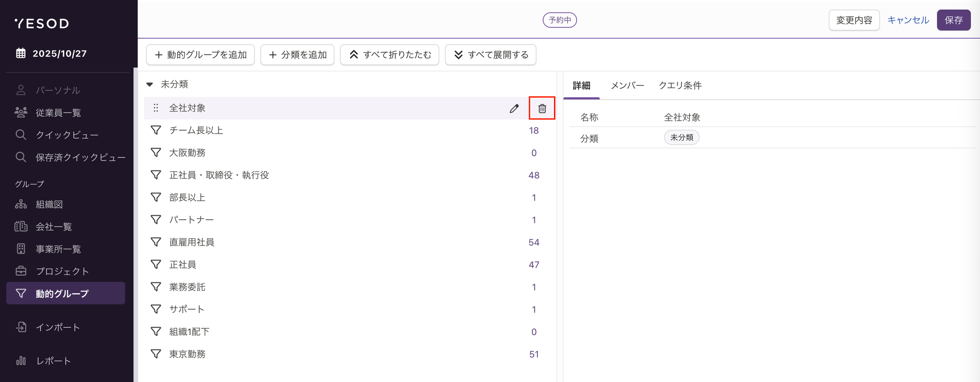Click すべて展開する to expand all
Screen dimensions: 980x382
(x=490, y=55)
